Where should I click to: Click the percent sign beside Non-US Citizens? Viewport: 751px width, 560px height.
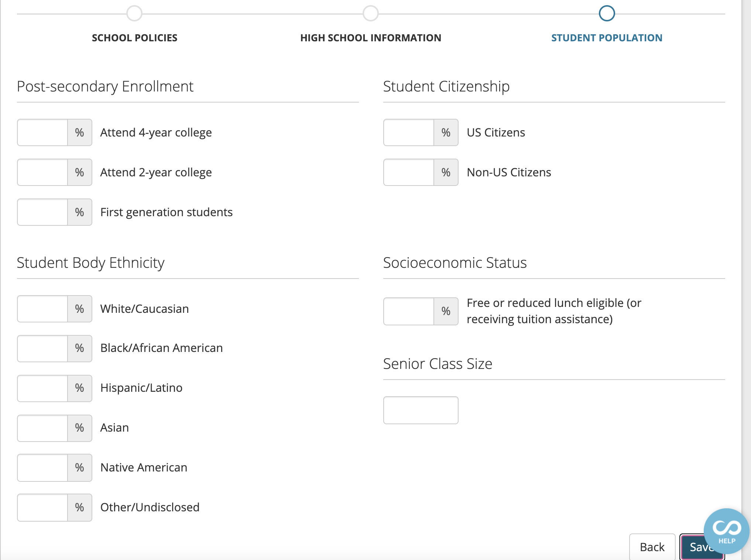(x=446, y=172)
